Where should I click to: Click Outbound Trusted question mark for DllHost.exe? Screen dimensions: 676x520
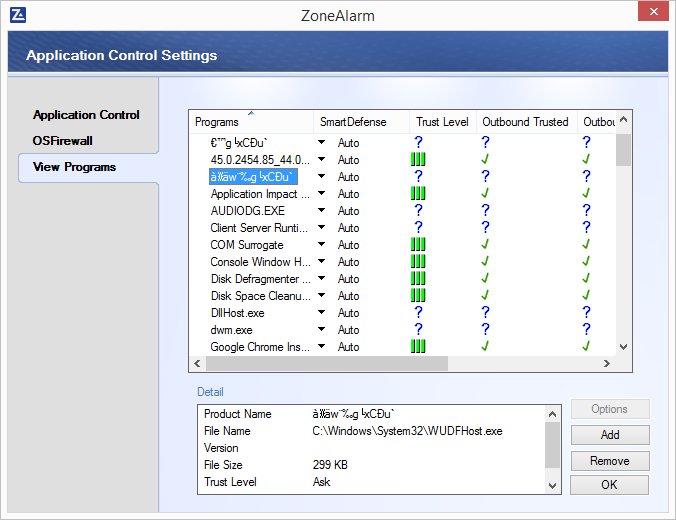(x=485, y=312)
